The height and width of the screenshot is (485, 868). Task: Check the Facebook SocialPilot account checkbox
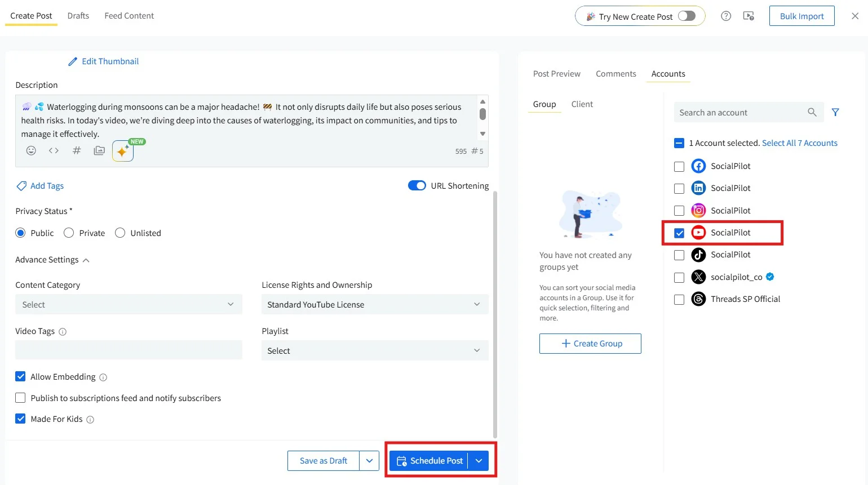[x=679, y=167]
